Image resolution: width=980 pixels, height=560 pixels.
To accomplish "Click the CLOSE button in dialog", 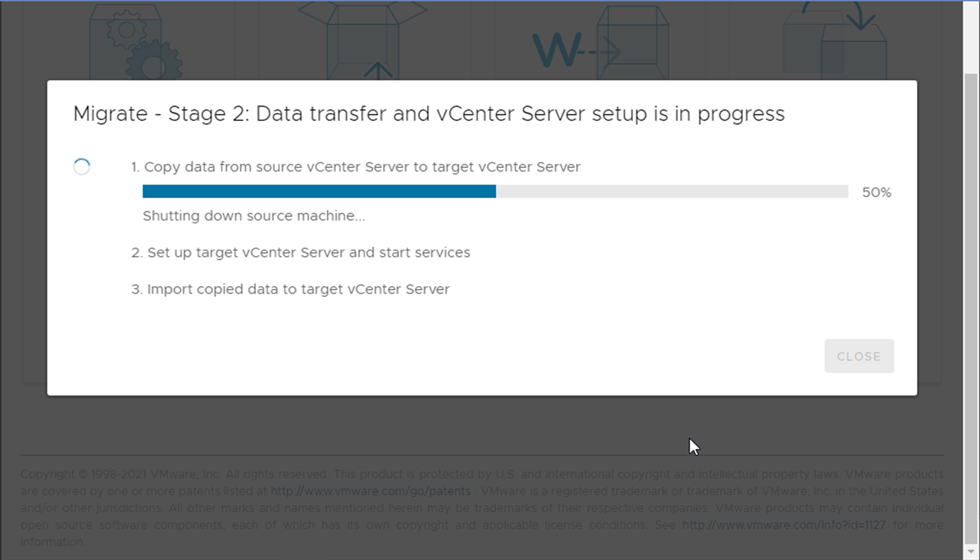I will pos(859,356).
